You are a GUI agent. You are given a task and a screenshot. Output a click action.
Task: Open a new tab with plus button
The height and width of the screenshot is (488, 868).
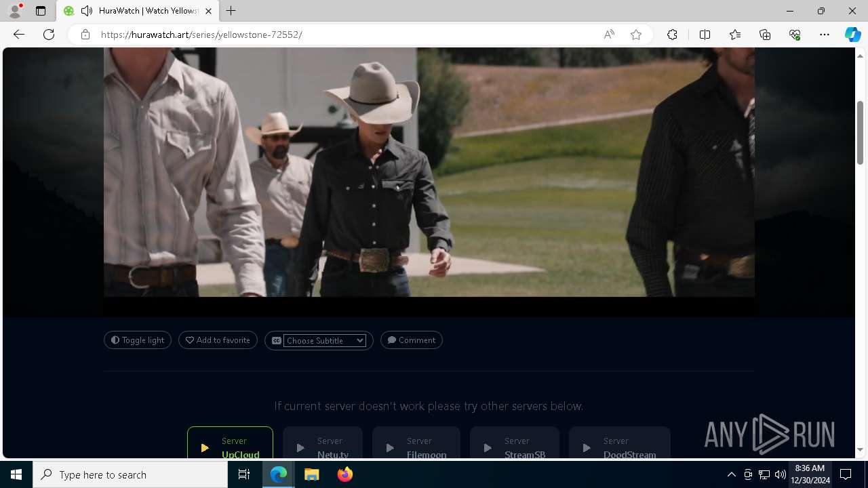tap(231, 11)
